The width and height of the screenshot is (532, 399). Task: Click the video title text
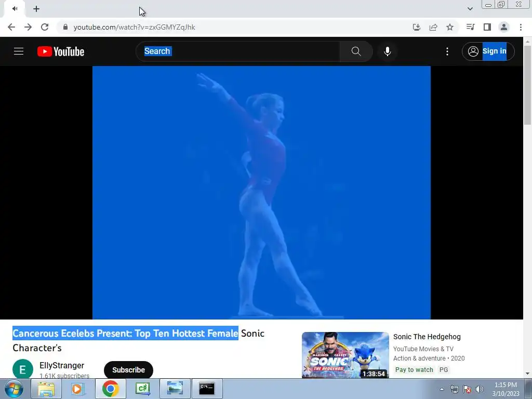tap(138, 340)
